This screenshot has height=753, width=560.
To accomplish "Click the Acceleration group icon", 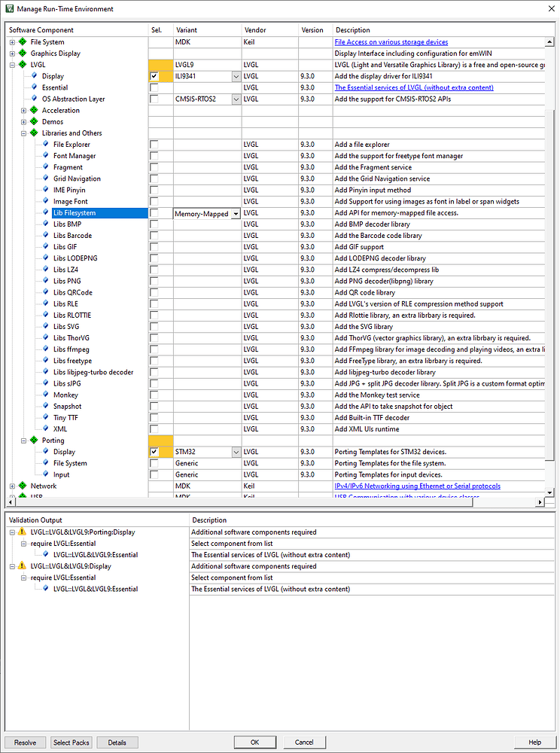I will click(34, 110).
